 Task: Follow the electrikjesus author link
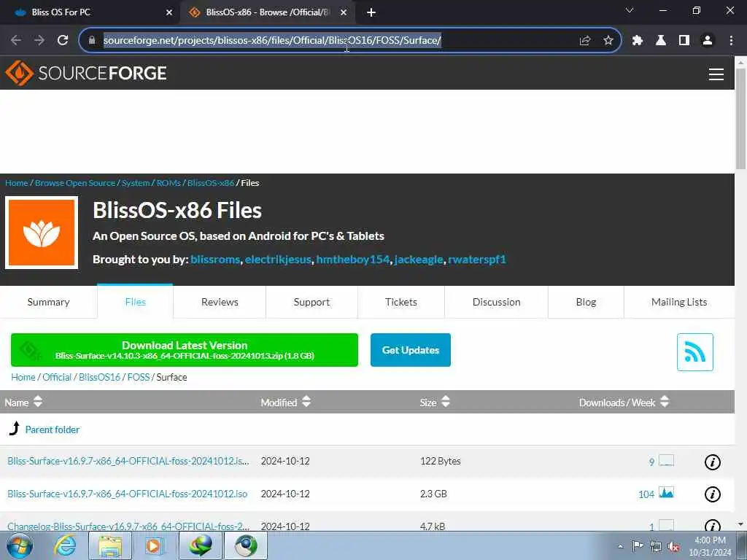click(278, 260)
